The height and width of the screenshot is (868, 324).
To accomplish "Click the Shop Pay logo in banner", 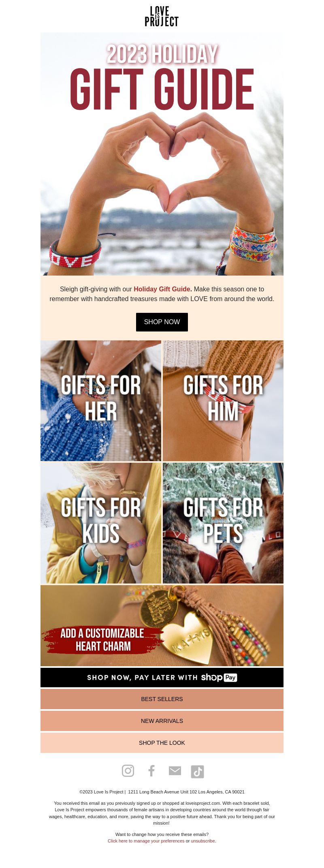I will click(x=219, y=678).
